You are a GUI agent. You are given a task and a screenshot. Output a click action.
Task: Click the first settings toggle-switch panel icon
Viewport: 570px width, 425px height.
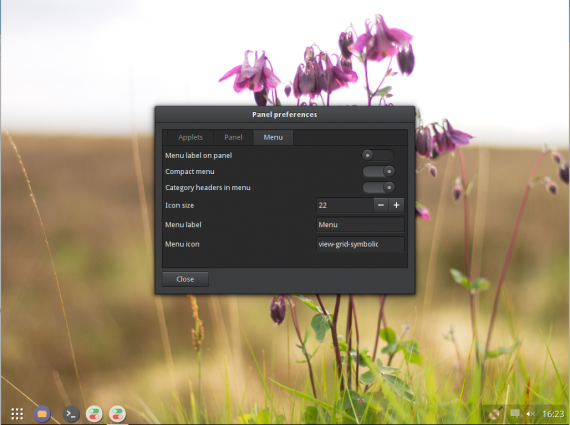[94, 414]
